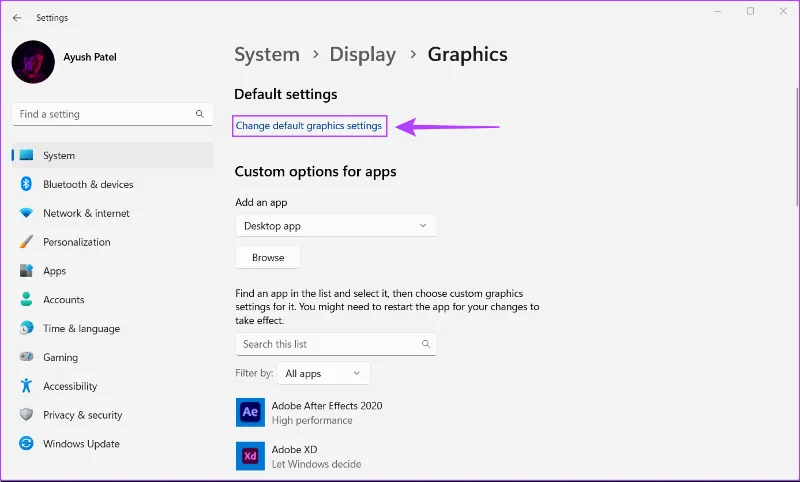Click the Search this list field
Viewport: 800px width, 482px height.
pyautogui.click(x=336, y=344)
